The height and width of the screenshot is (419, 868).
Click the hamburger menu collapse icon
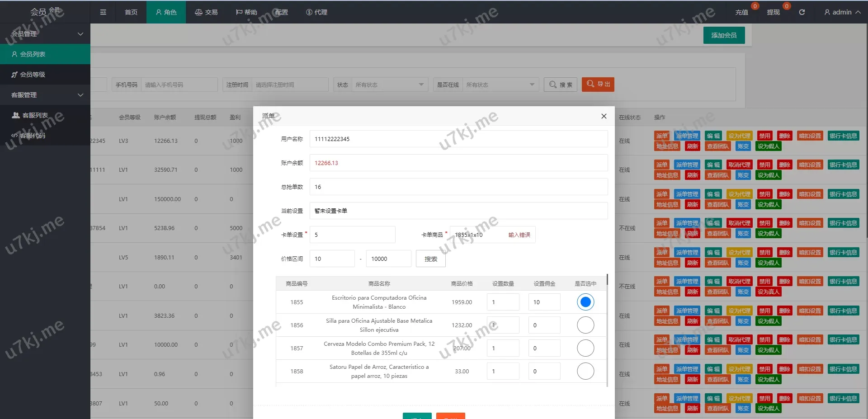pyautogui.click(x=103, y=12)
